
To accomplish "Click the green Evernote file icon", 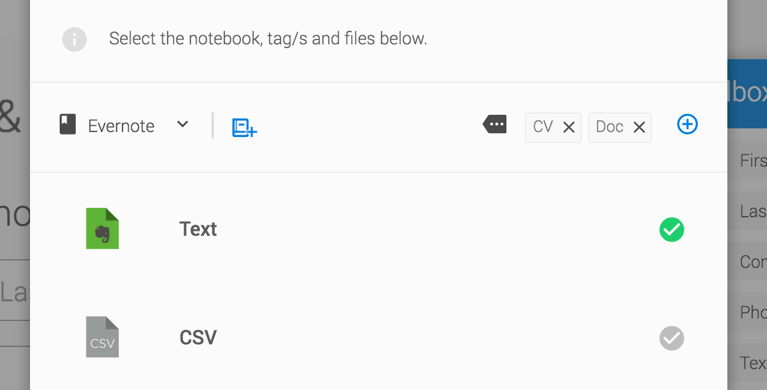I will point(102,229).
